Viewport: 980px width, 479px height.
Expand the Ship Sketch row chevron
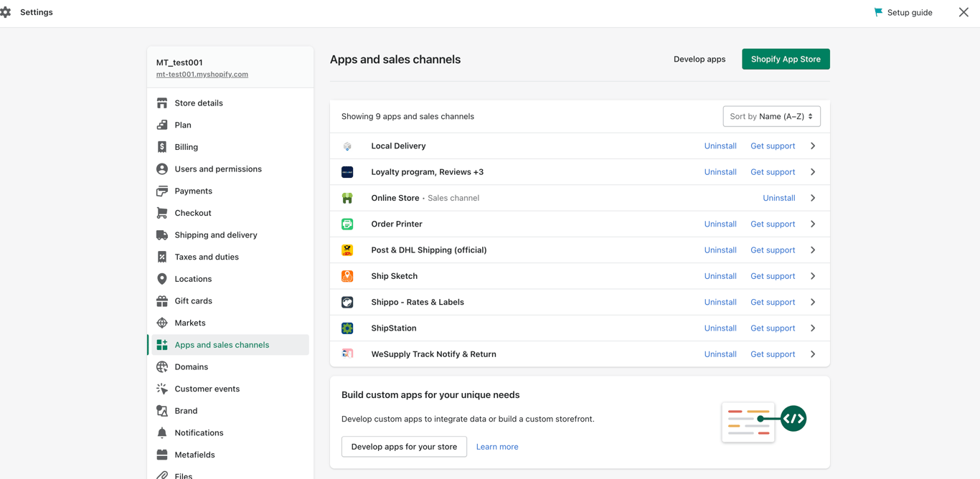pyautogui.click(x=813, y=276)
